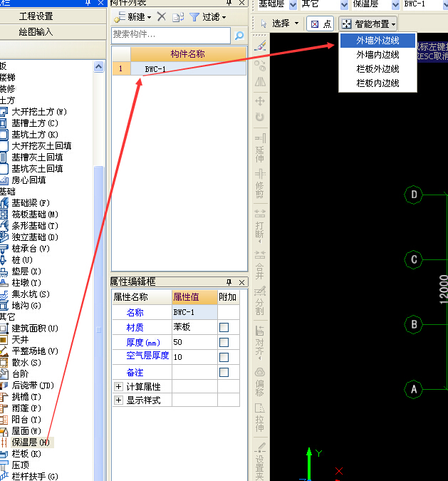Select 屋面(W) in the tree
This screenshot has width=448, height=481.
click(26, 430)
